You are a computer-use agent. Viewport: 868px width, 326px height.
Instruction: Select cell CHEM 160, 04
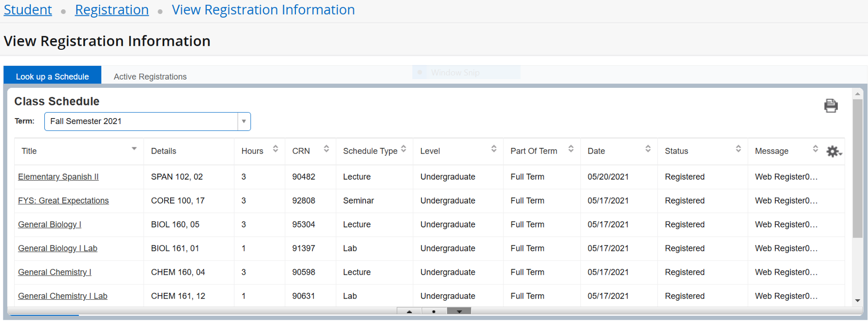pos(178,272)
